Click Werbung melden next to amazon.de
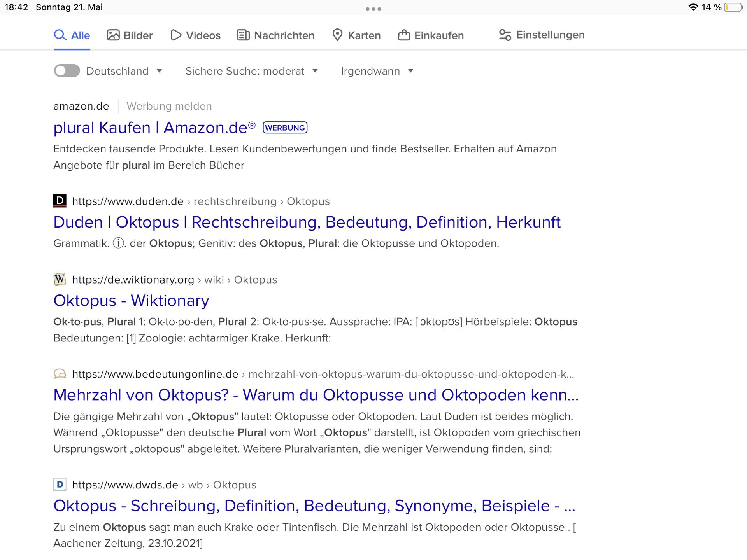This screenshot has height=560, width=747. click(x=169, y=106)
